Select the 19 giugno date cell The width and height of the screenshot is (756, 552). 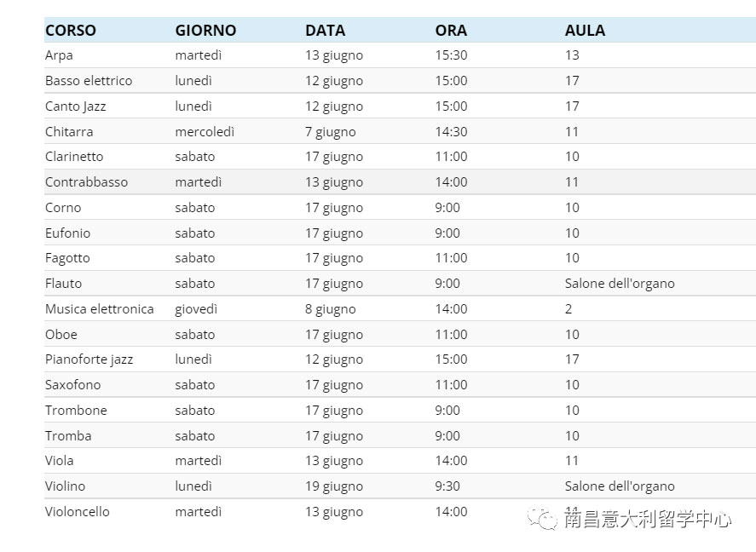coord(333,486)
